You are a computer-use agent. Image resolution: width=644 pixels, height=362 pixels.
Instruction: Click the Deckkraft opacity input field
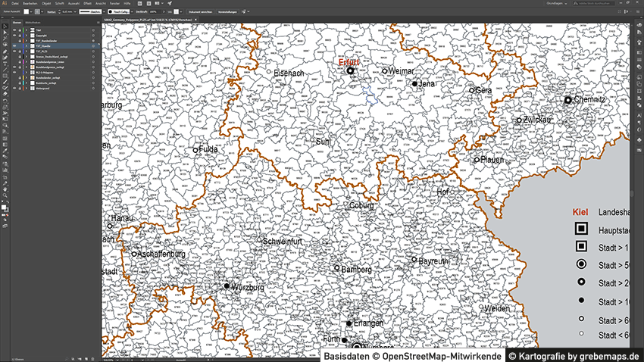coord(155,11)
